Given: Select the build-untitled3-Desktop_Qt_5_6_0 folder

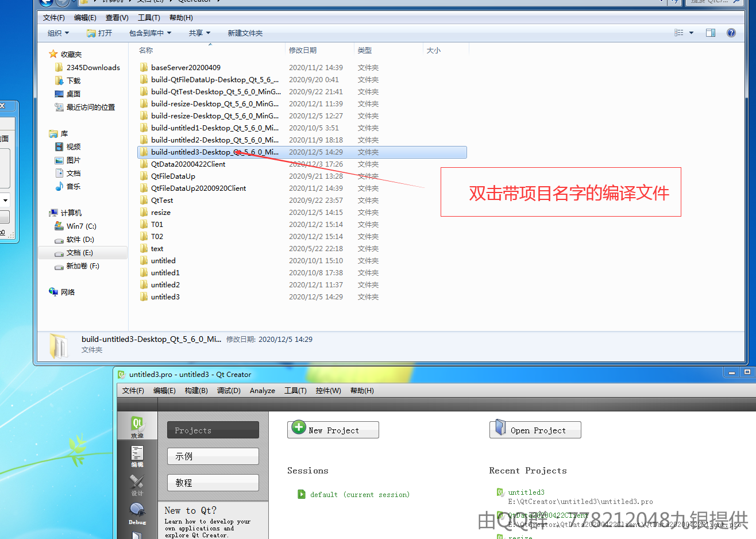Looking at the screenshot, I should pyautogui.click(x=302, y=152).
